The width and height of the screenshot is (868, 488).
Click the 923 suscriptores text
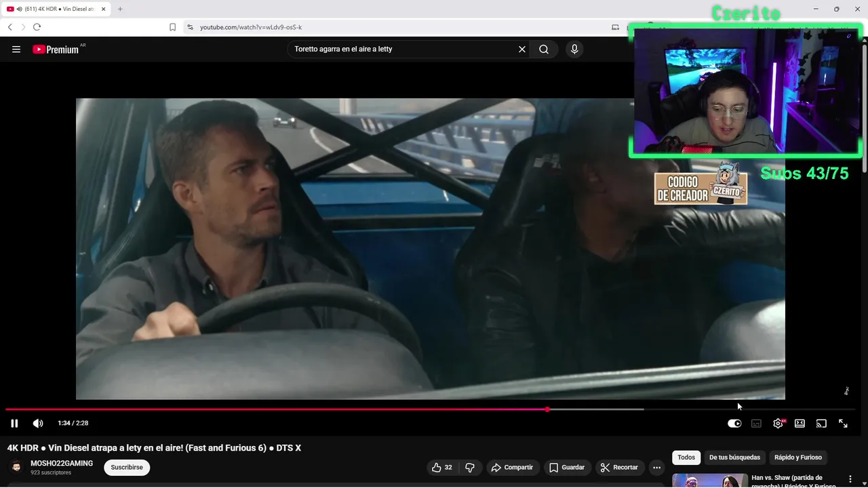tap(51, 473)
